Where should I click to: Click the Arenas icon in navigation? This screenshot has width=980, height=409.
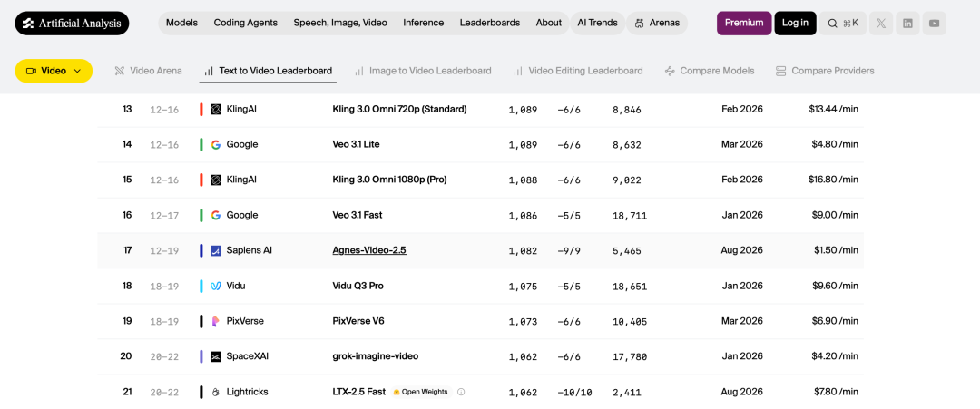(x=639, y=23)
